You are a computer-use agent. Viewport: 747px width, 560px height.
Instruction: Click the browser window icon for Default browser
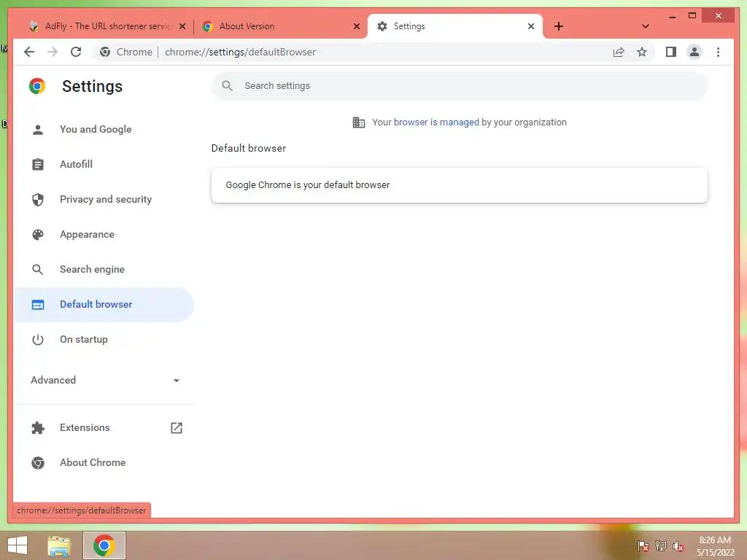[38, 305]
